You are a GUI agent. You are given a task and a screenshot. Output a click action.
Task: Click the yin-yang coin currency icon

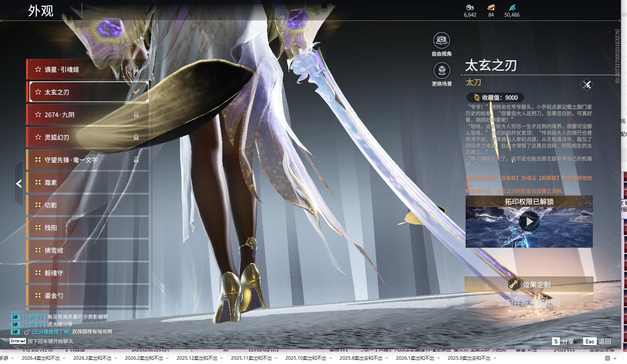[x=470, y=7]
